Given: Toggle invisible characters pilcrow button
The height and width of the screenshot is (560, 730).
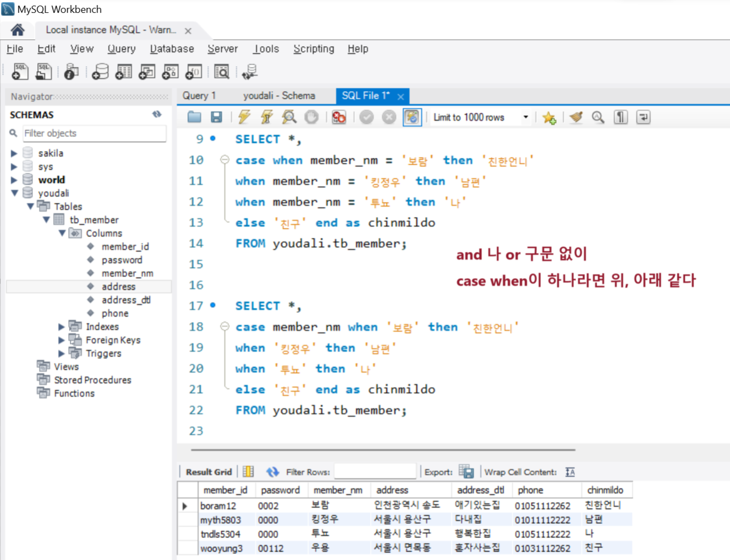Looking at the screenshot, I should coord(621,117).
